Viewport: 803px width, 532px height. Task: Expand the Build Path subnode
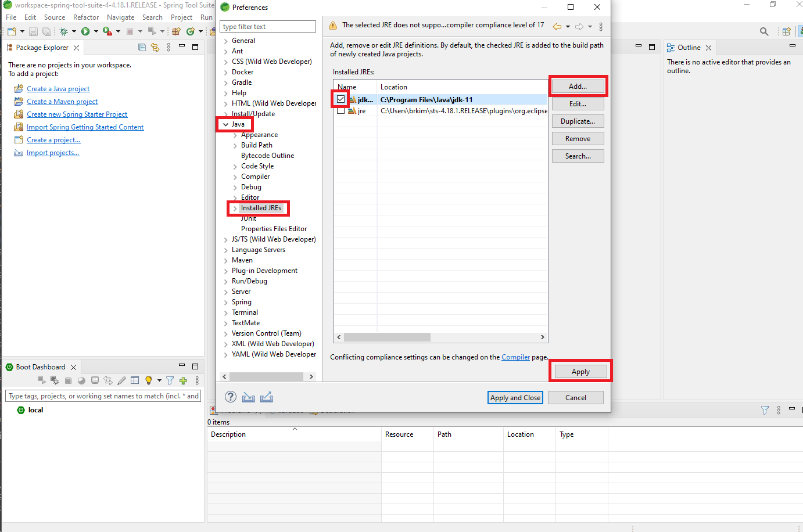[x=235, y=145]
